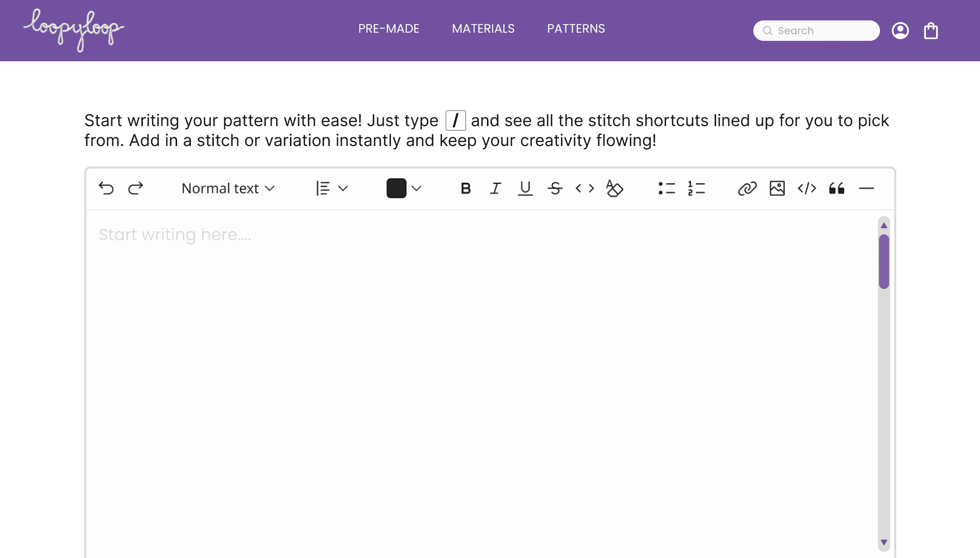Insert an image into the editor
The height and width of the screenshot is (558, 980).
point(777,188)
